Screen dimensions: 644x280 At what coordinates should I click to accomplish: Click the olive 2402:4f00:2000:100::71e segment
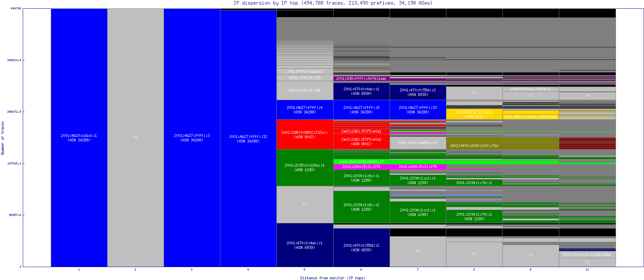pyautogui.click(x=474, y=146)
